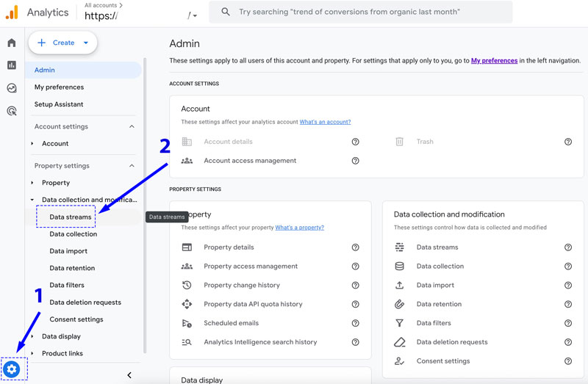Click help icon for Account access management
588x384 pixels.
pos(355,161)
